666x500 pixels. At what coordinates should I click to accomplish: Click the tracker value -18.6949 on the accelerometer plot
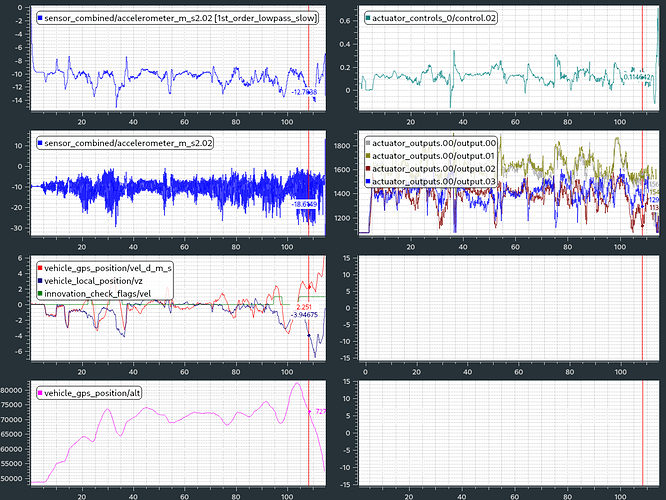tap(304, 204)
